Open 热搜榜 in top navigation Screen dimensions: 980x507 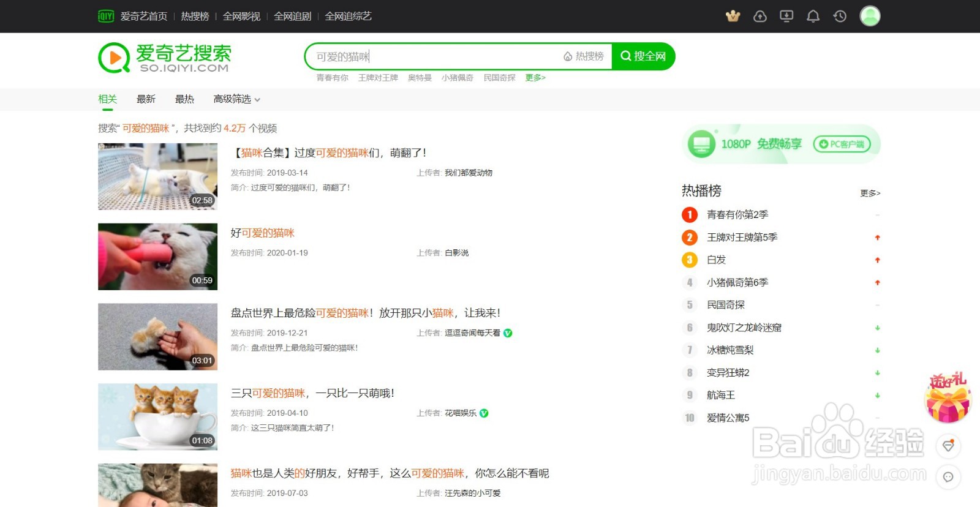click(x=195, y=17)
